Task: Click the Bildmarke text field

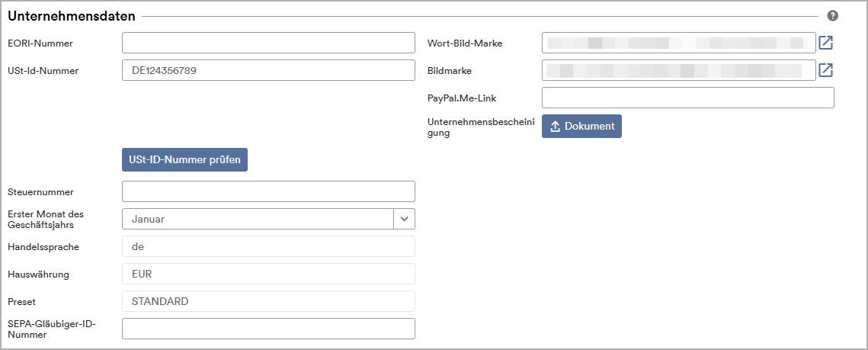Action: click(x=678, y=70)
